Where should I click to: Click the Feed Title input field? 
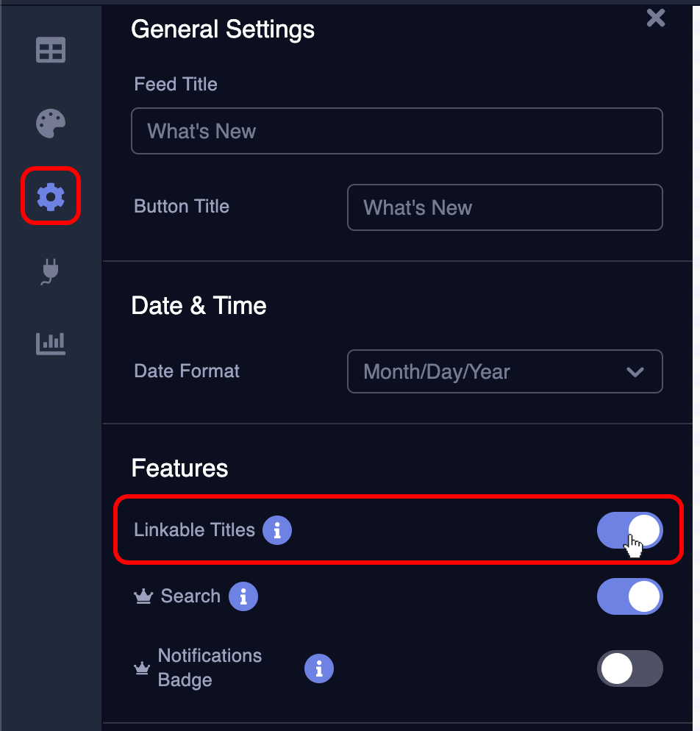tap(396, 131)
